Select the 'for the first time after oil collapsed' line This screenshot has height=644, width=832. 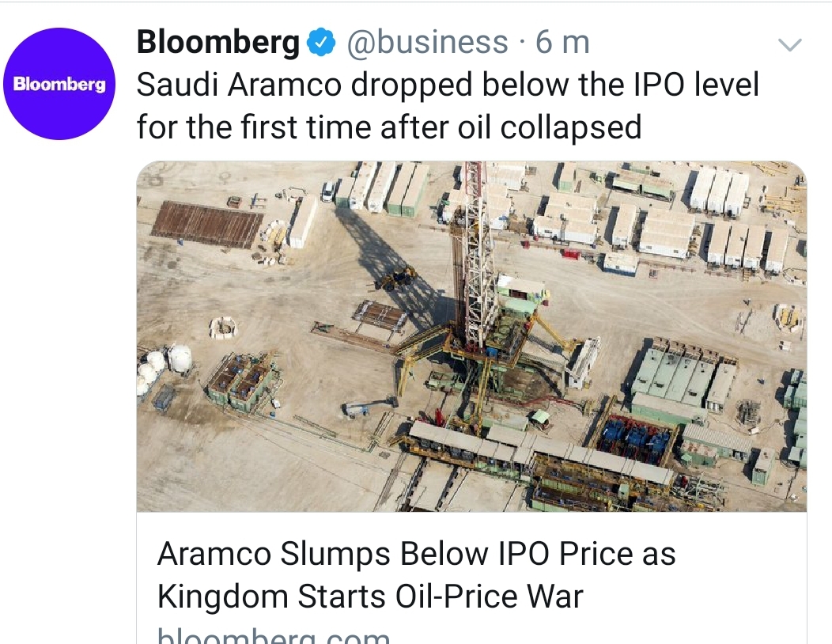click(x=389, y=127)
